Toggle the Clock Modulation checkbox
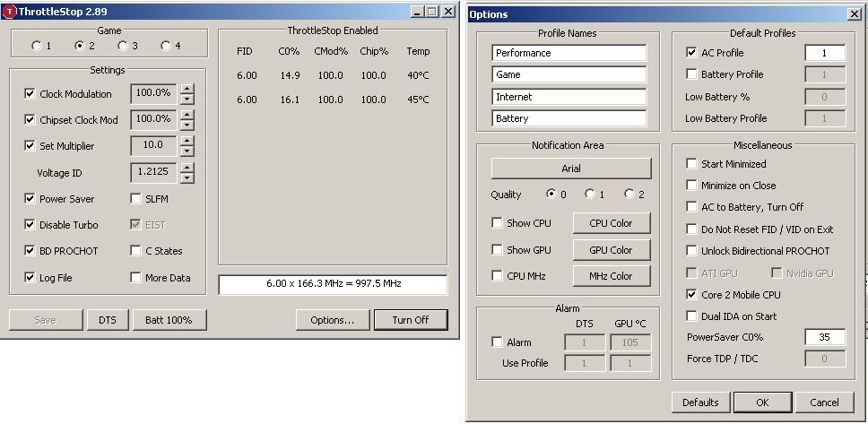 pyautogui.click(x=30, y=93)
